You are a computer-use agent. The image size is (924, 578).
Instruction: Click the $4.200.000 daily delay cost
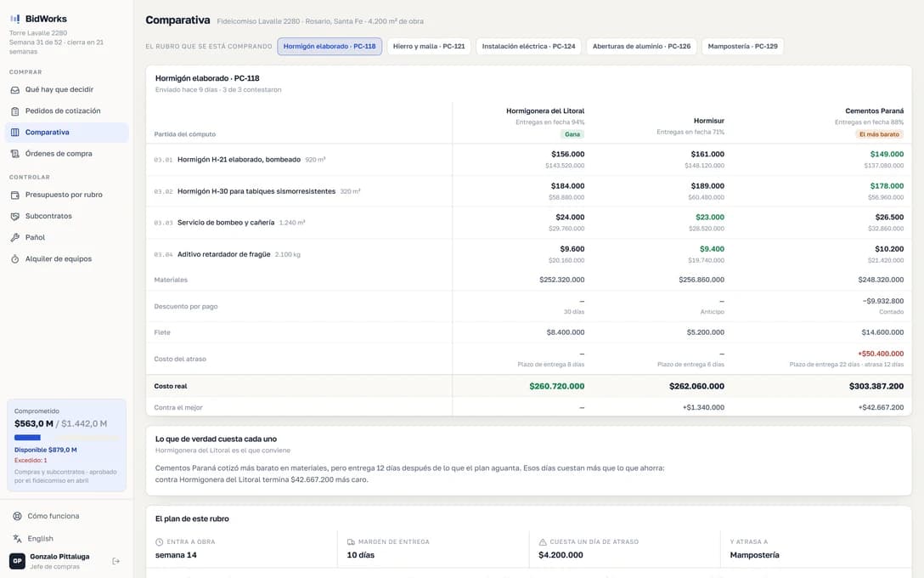561,555
